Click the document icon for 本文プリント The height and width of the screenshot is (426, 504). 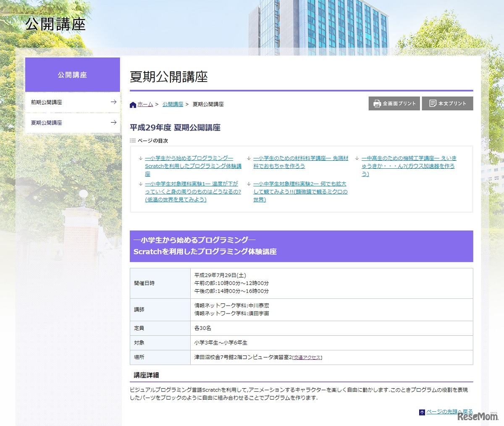pyautogui.click(x=433, y=103)
